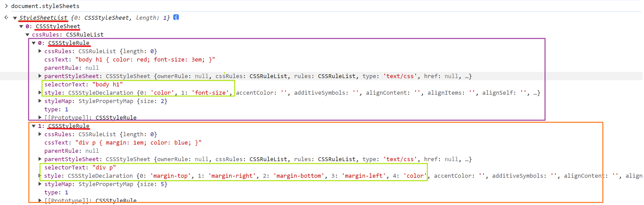This screenshot has width=644, height=205.
Task: Click the CSSStyleSheet label at index 0
Action: click(x=58, y=26)
